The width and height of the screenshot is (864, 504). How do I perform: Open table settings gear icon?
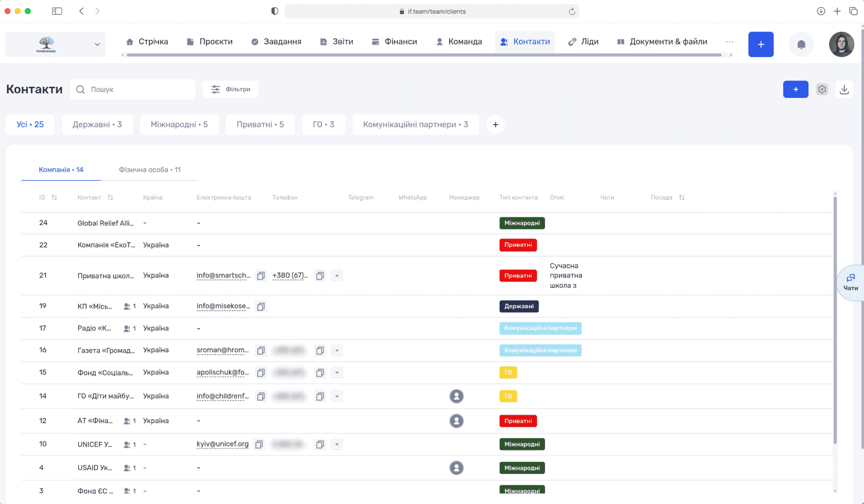822,89
